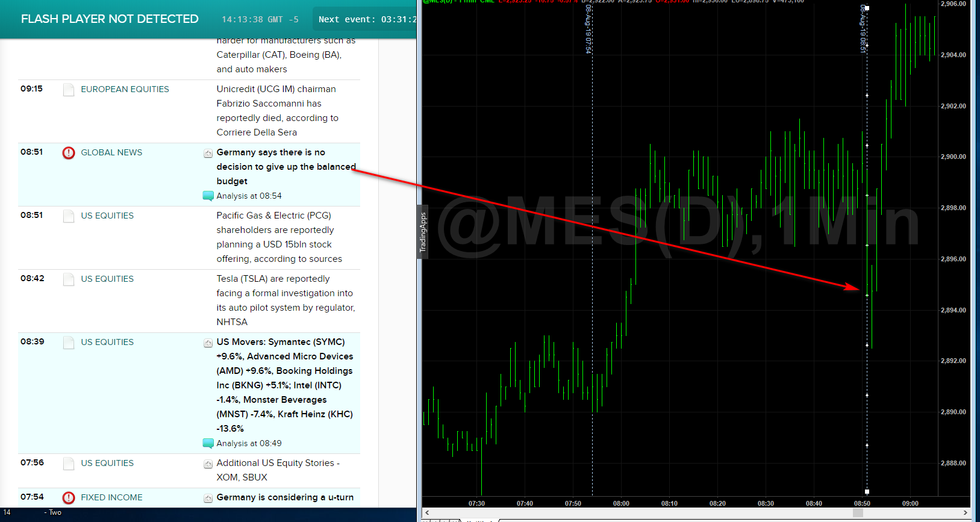
Task: Click the chart horizontal scrollbar thumb
Action: pyautogui.click(x=858, y=512)
